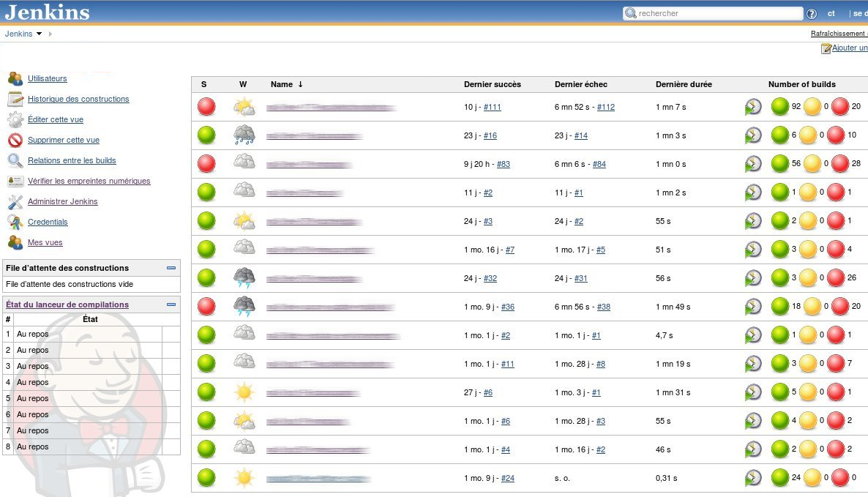Open last success build #16
Image resolution: width=868 pixels, height=497 pixels.
(490, 135)
